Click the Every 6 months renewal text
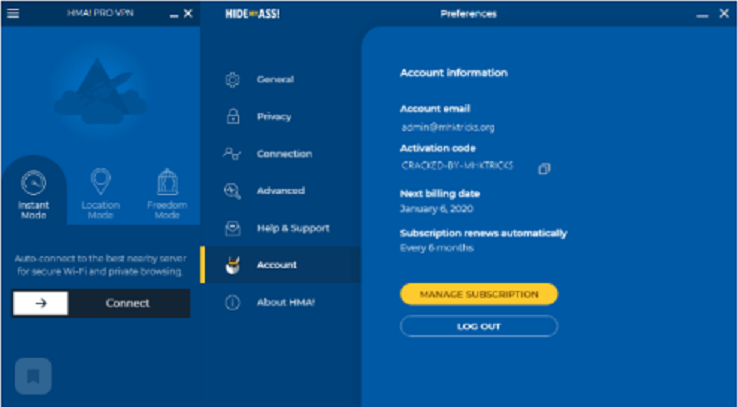Viewport: 738px width, 407px height. [437, 247]
